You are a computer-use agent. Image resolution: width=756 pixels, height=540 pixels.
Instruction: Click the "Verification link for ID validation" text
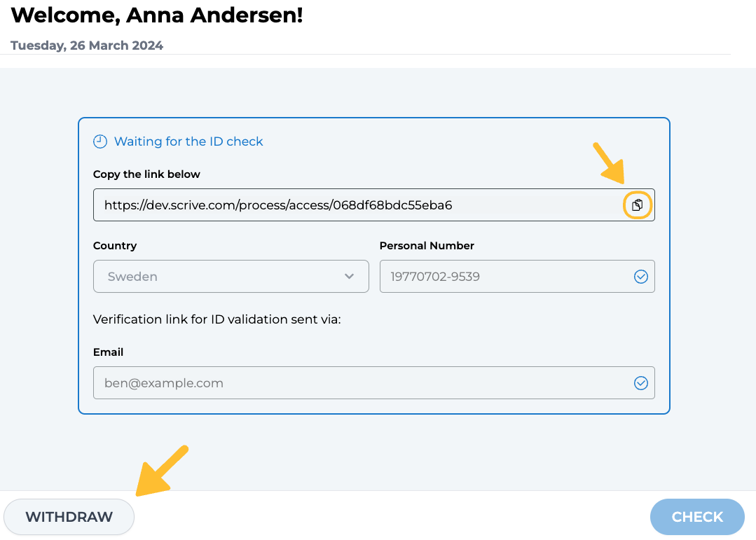tap(217, 320)
